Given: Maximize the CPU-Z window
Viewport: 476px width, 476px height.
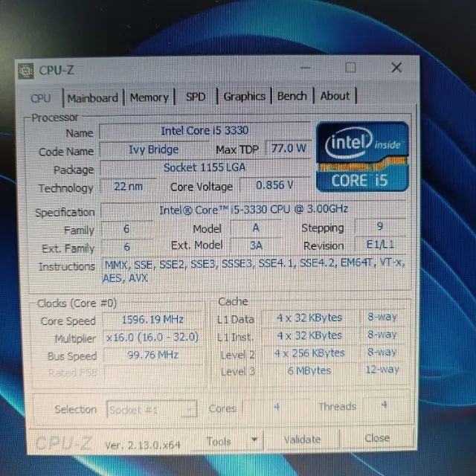Looking at the screenshot, I should click(x=350, y=68).
